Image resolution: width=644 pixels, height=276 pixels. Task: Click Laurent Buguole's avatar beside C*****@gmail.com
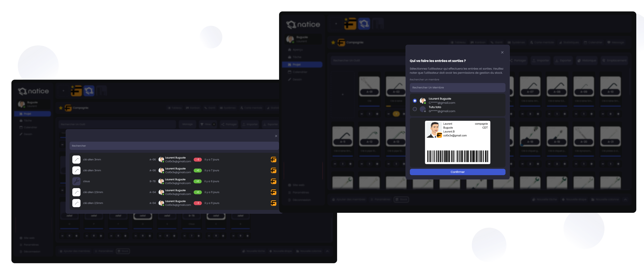click(422, 101)
